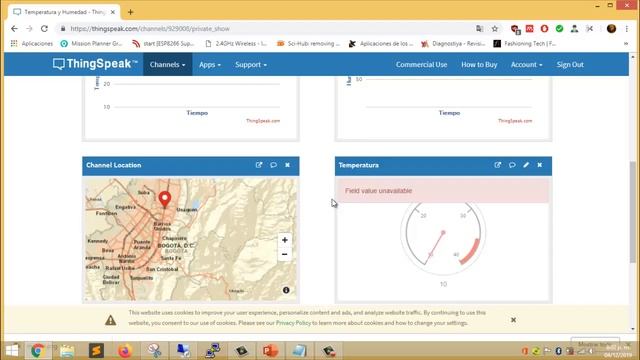Open Aplicaciones bookmarks shortcut
Viewport: 640px width, 360px height.
[32, 43]
